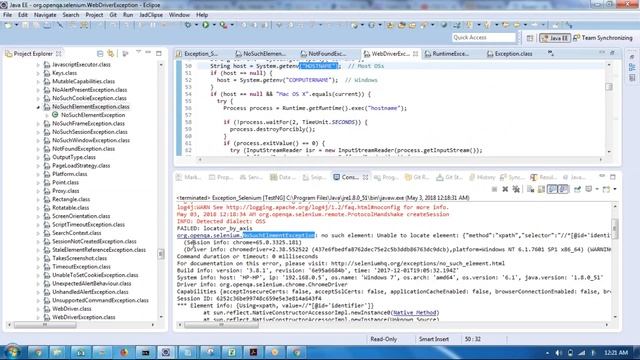
Task: Open the JadClipse menu
Action: pos(151,15)
